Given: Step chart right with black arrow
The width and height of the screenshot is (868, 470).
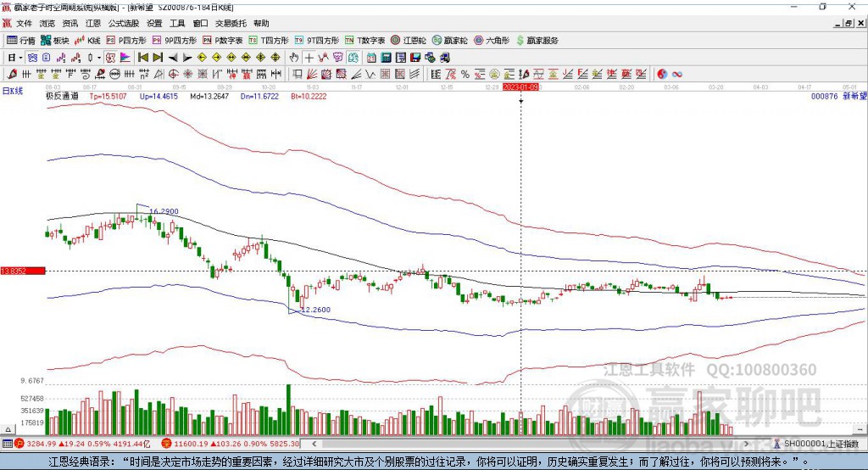Looking at the screenshot, I should tap(187, 58).
